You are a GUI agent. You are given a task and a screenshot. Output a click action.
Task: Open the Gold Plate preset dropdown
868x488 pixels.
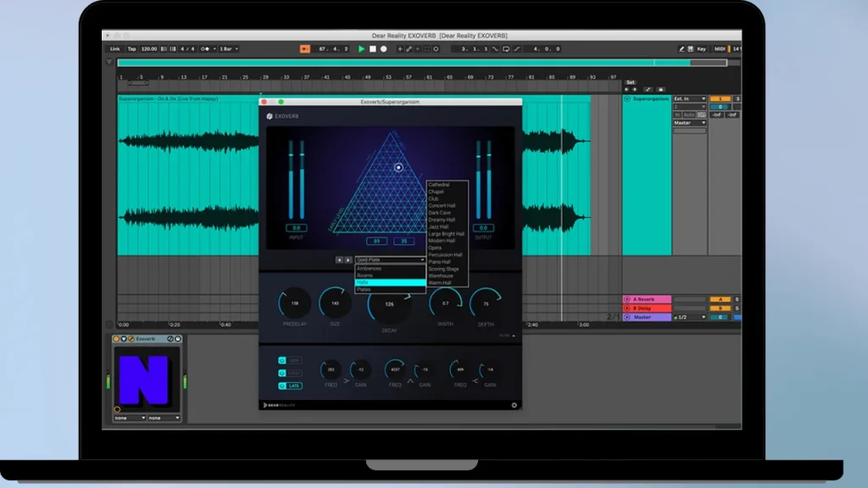click(x=390, y=259)
